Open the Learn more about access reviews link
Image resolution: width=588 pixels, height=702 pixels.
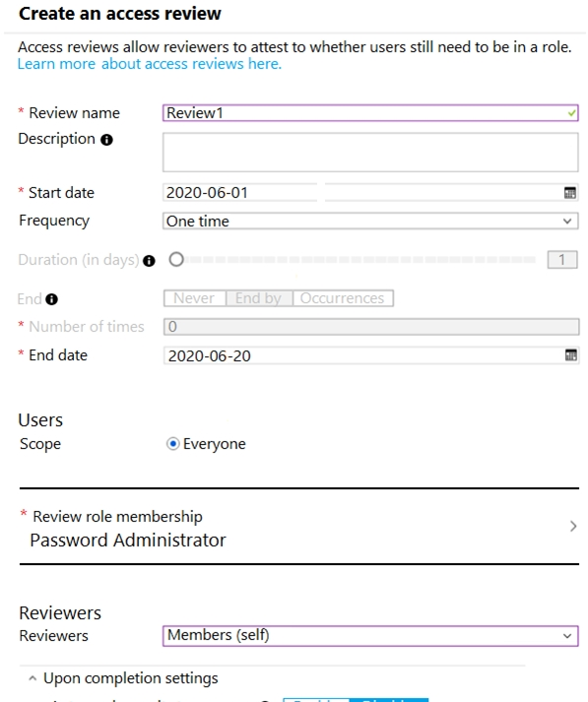pos(150,64)
